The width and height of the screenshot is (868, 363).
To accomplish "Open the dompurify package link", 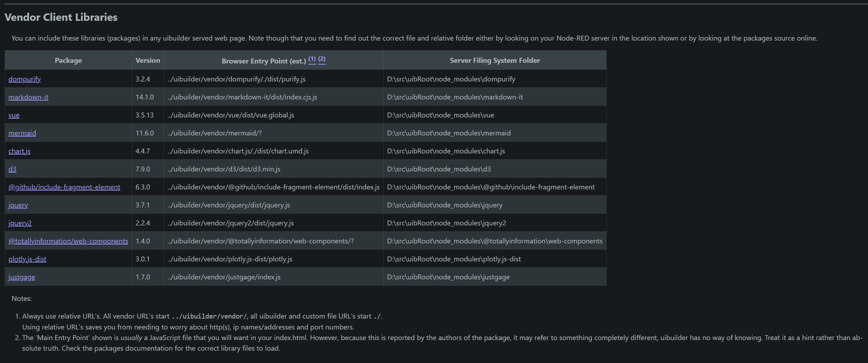I will (24, 79).
